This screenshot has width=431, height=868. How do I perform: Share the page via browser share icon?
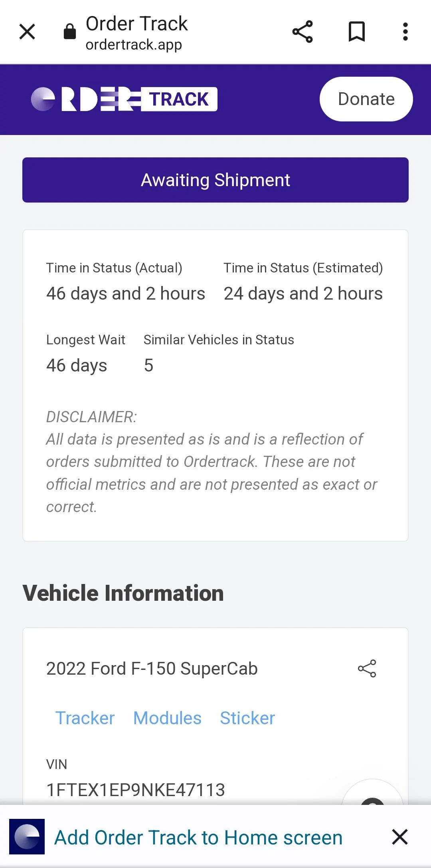(302, 32)
